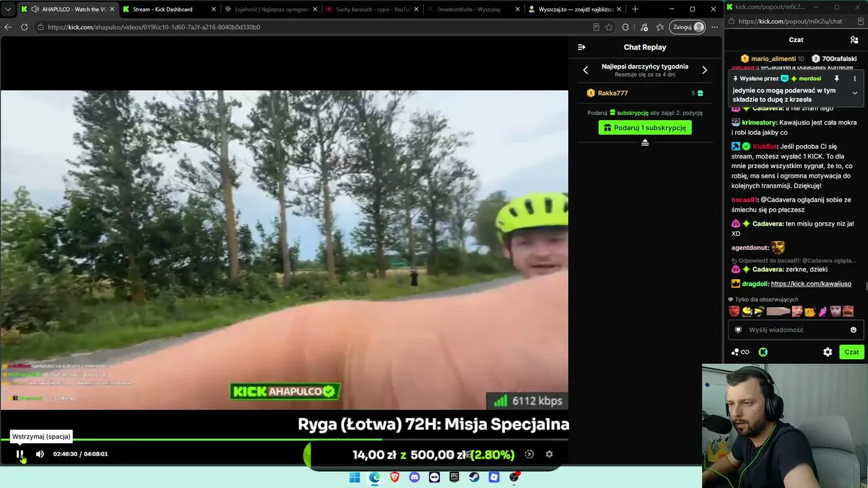
Task: Select the pink hand emote
Action: click(x=823, y=312)
